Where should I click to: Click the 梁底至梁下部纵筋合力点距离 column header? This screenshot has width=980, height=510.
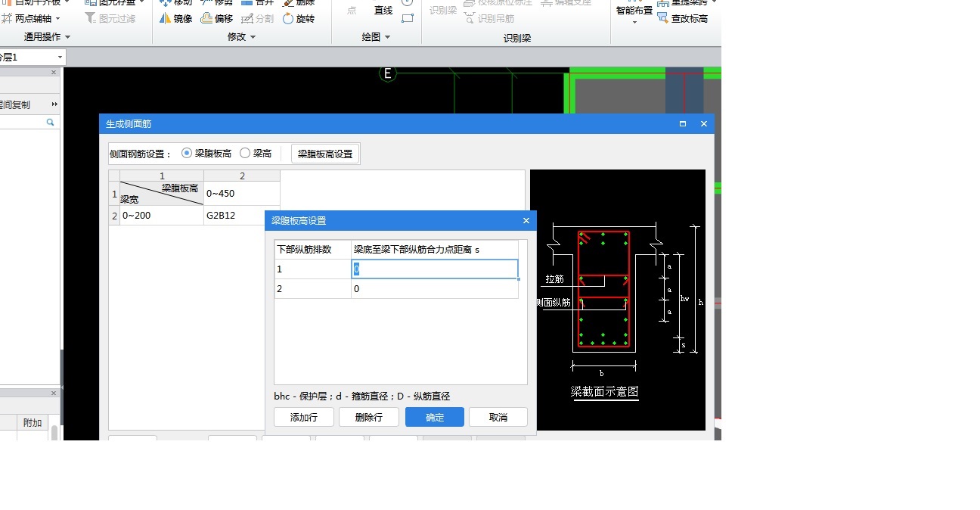tap(435, 250)
